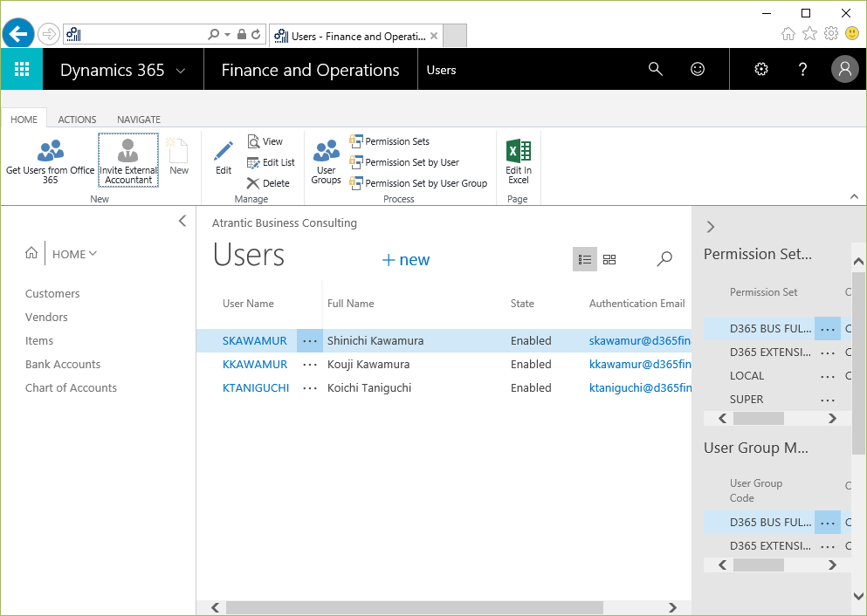Select the NAVIGATE ribbon tab
The height and width of the screenshot is (616, 867).
point(139,120)
